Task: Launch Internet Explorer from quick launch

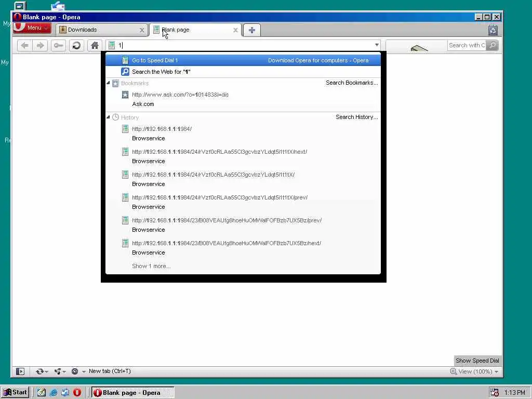Action: click(x=54, y=393)
